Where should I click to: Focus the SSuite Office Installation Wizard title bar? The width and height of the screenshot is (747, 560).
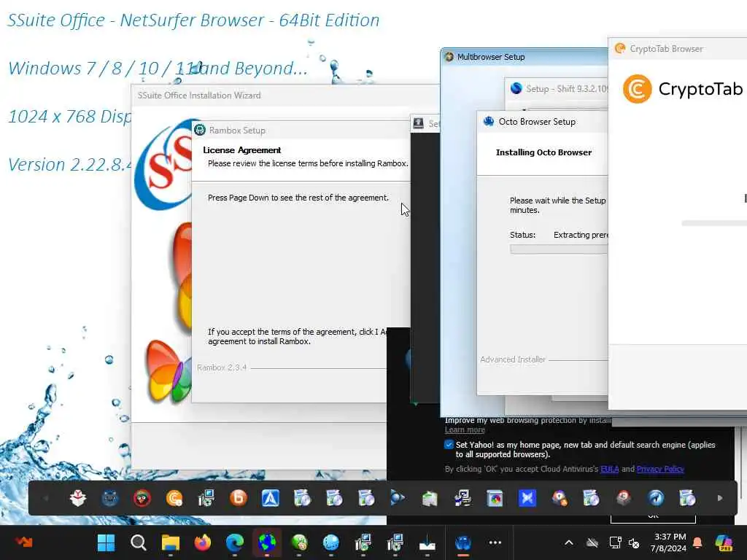tap(285, 96)
